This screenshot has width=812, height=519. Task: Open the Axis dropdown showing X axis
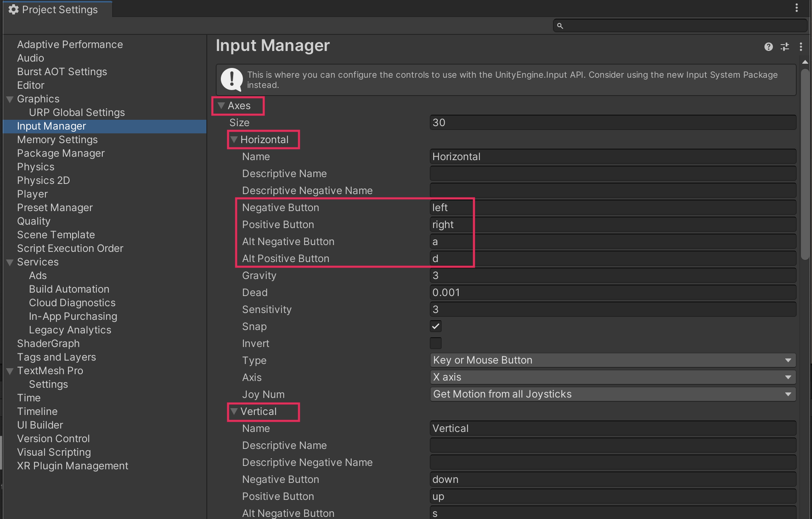pyautogui.click(x=612, y=377)
